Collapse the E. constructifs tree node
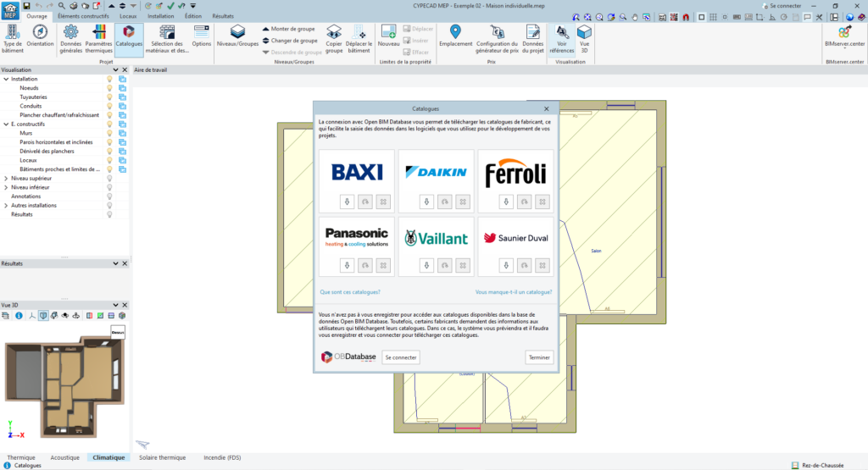 pyautogui.click(x=6, y=124)
